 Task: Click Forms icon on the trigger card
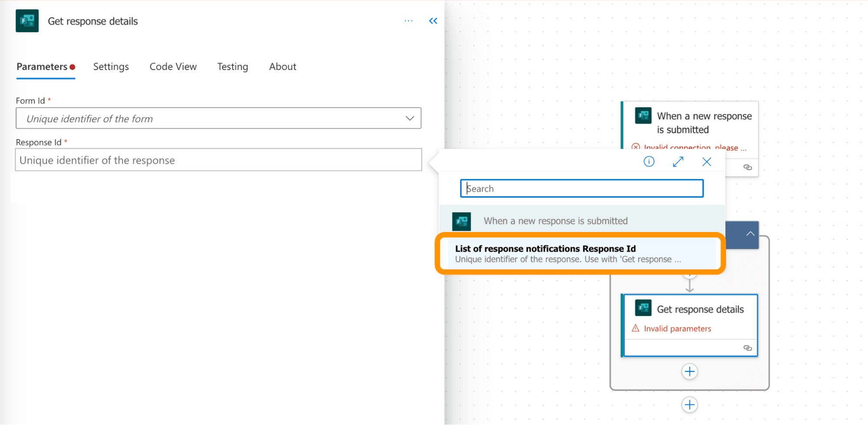pyautogui.click(x=643, y=116)
